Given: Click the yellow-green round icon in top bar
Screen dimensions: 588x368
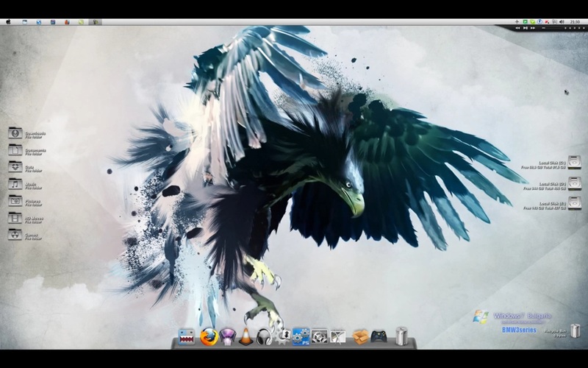Looking at the screenshot, I should coord(81,22).
